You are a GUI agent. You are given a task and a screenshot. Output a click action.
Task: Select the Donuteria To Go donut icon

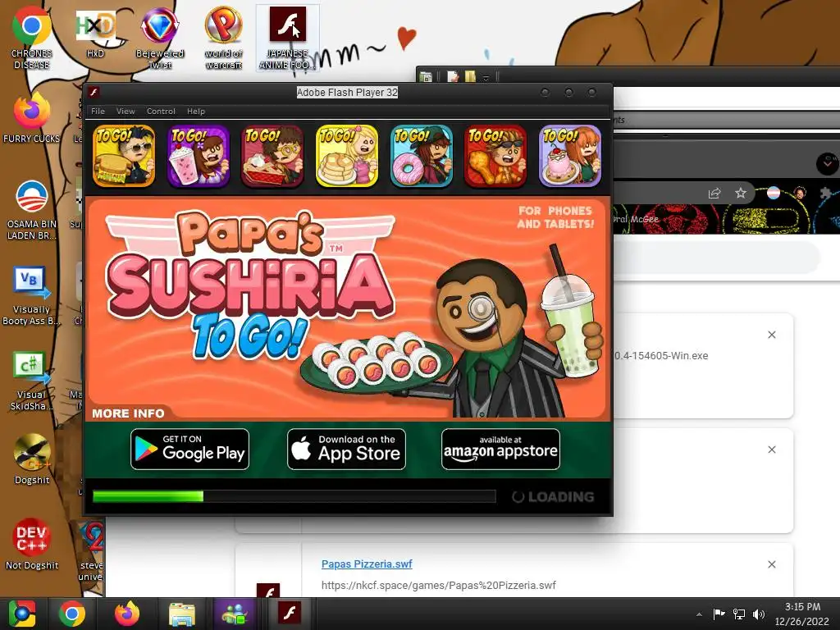click(x=422, y=156)
